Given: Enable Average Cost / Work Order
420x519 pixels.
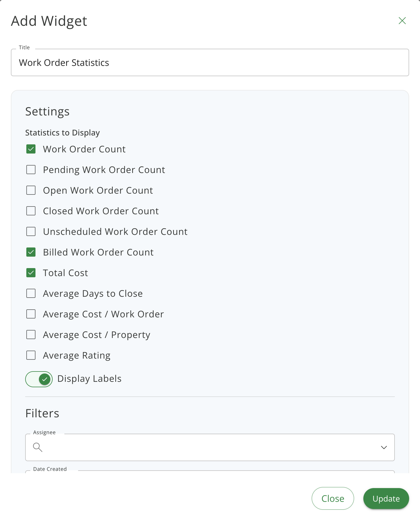Looking at the screenshot, I should tap(31, 314).
